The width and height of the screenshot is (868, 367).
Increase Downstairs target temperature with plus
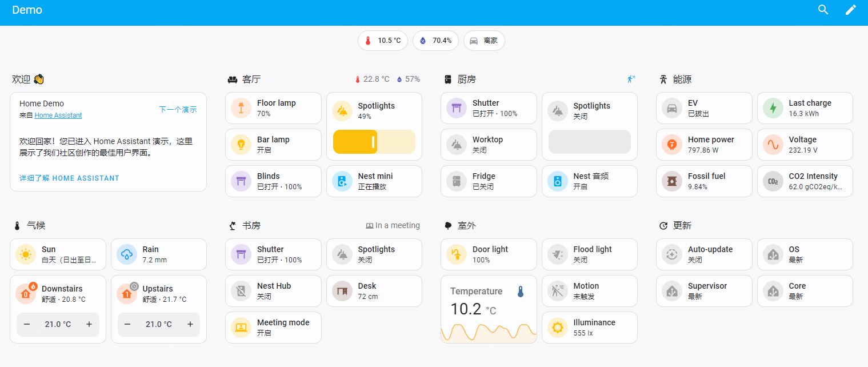(89, 324)
